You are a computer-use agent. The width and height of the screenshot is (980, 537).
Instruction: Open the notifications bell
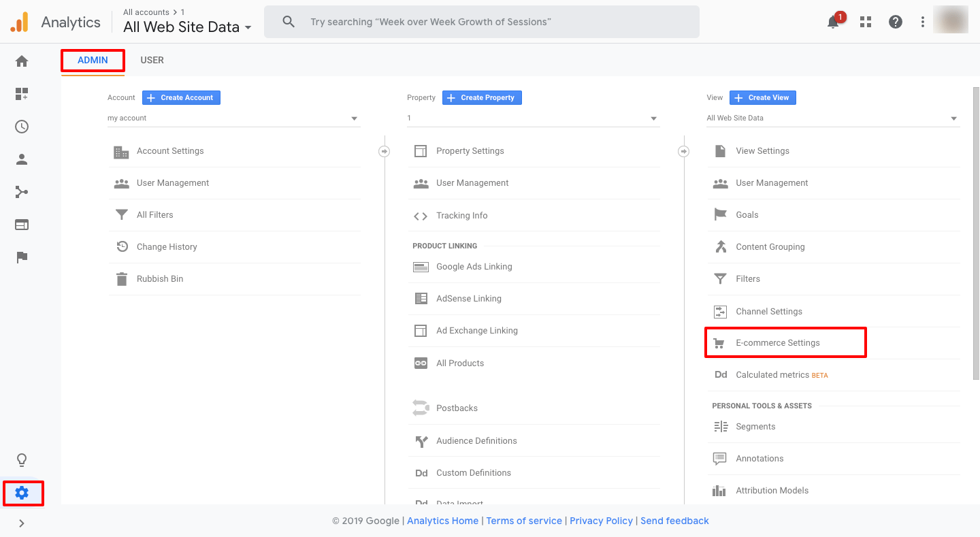[x=832, y=21]
